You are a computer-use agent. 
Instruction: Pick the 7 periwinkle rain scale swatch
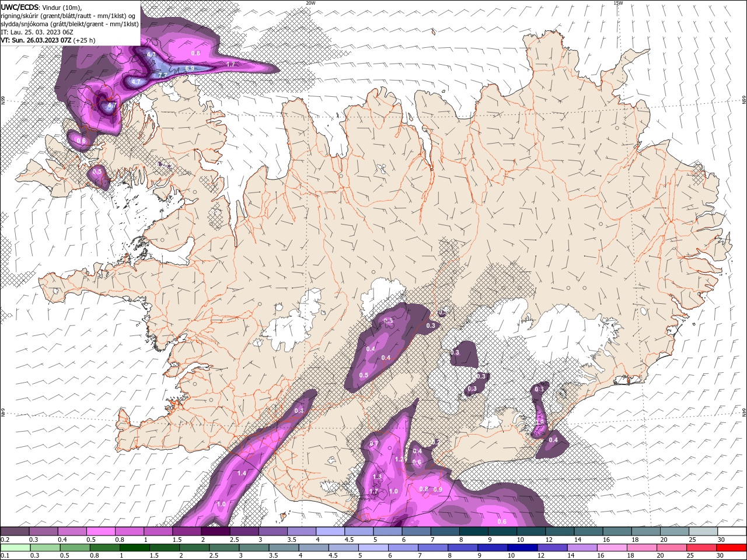click(433, 548)
